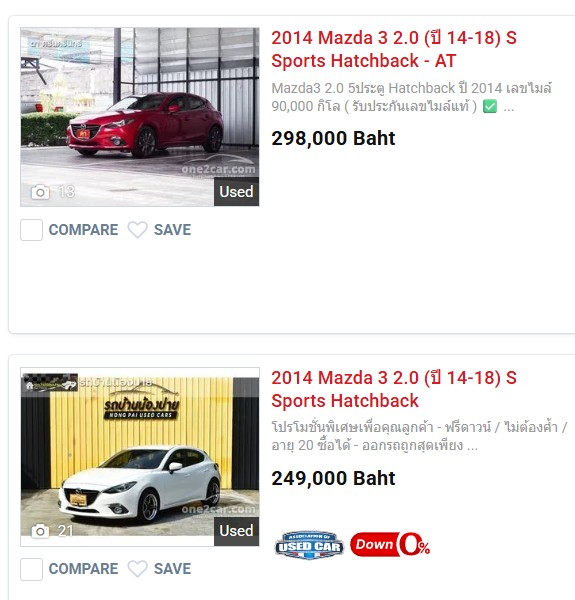
Task: Click SAVE label on second listing
Action: 173,569
